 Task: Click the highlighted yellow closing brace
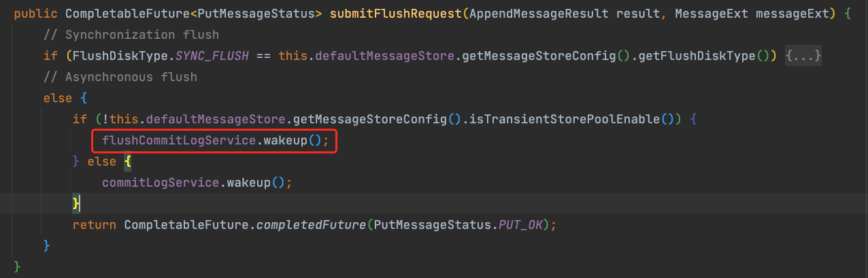(x=77, y=203)
